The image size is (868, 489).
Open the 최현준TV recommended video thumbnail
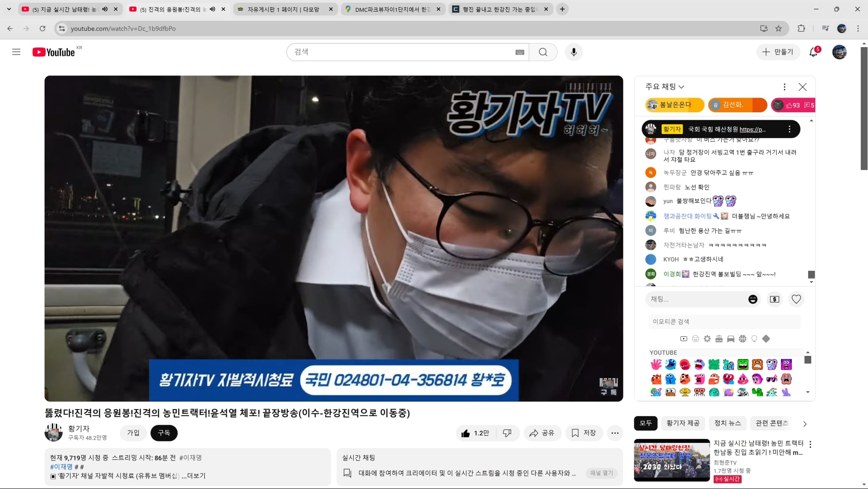[x=672, y=460]
